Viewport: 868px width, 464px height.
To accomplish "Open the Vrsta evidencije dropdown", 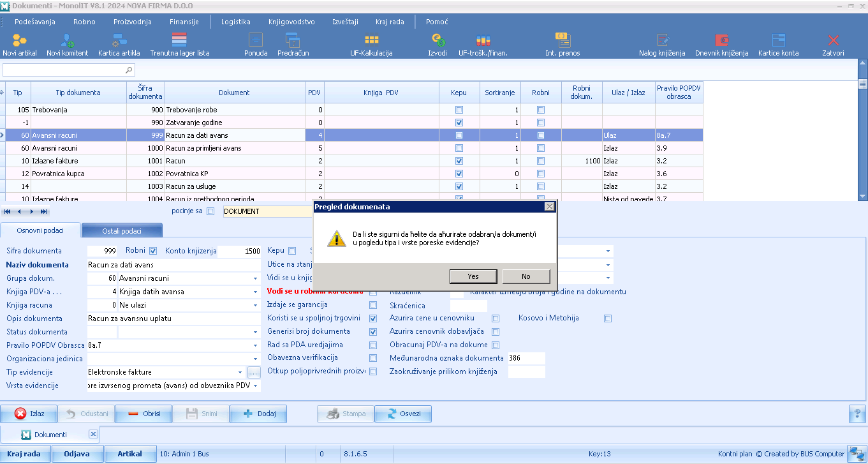I will coord(255,385).
